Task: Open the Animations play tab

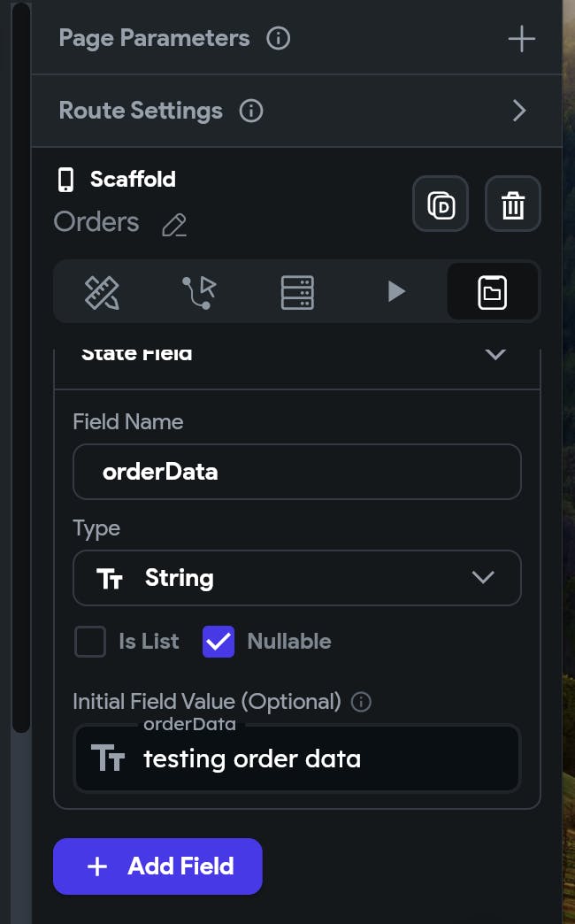Action: (396, 292)
